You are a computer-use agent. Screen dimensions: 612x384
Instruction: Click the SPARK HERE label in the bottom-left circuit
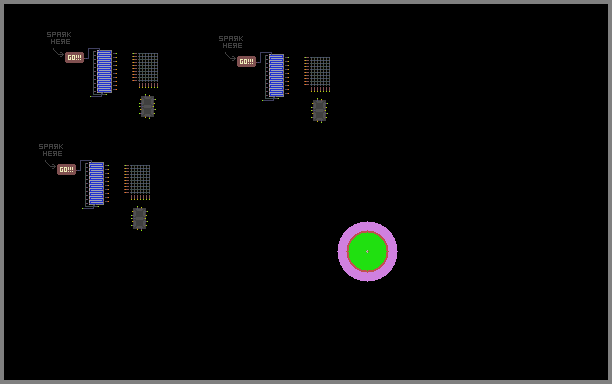coord(51,150)
